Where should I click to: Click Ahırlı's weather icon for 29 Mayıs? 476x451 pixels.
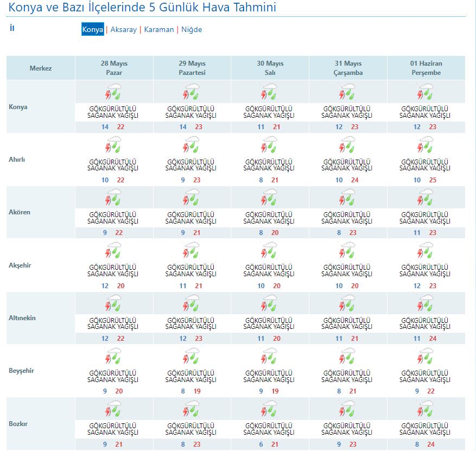192,145
